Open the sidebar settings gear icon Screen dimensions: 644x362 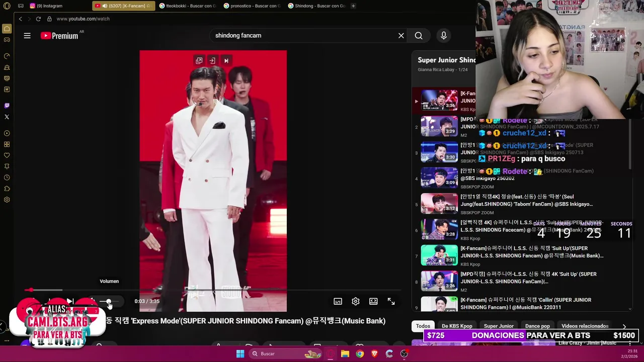(7, 200)
